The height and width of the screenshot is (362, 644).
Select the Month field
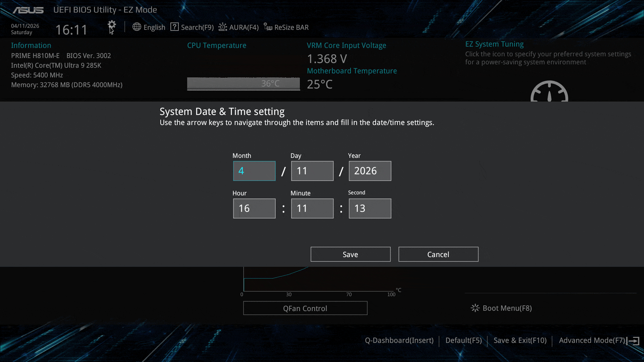point(254,171)
